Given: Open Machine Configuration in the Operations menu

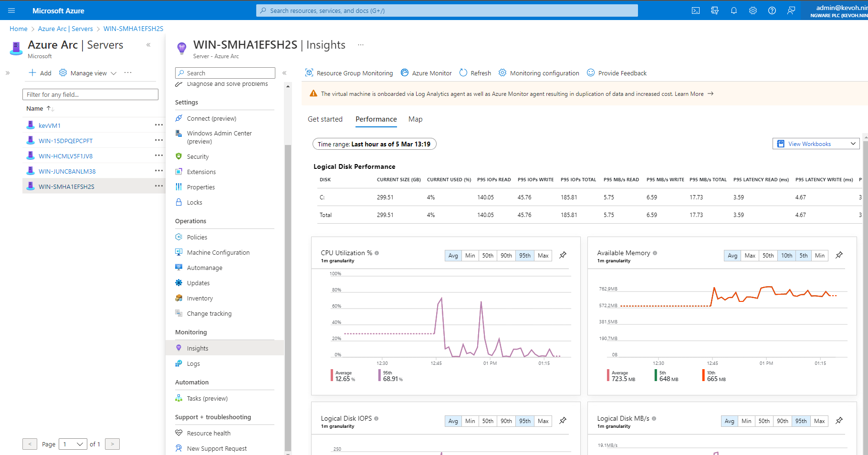Looking at the screenshot, I should click(218, 252).
